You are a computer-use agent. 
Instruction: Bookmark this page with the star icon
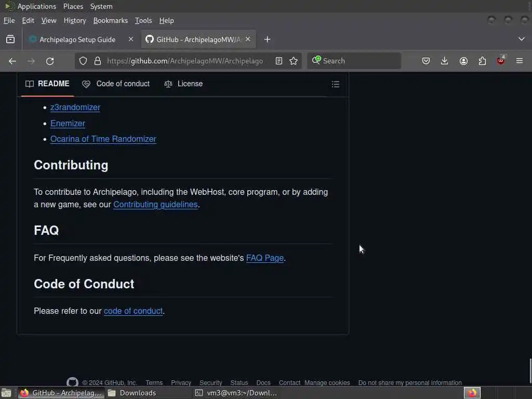click(294, 61)
